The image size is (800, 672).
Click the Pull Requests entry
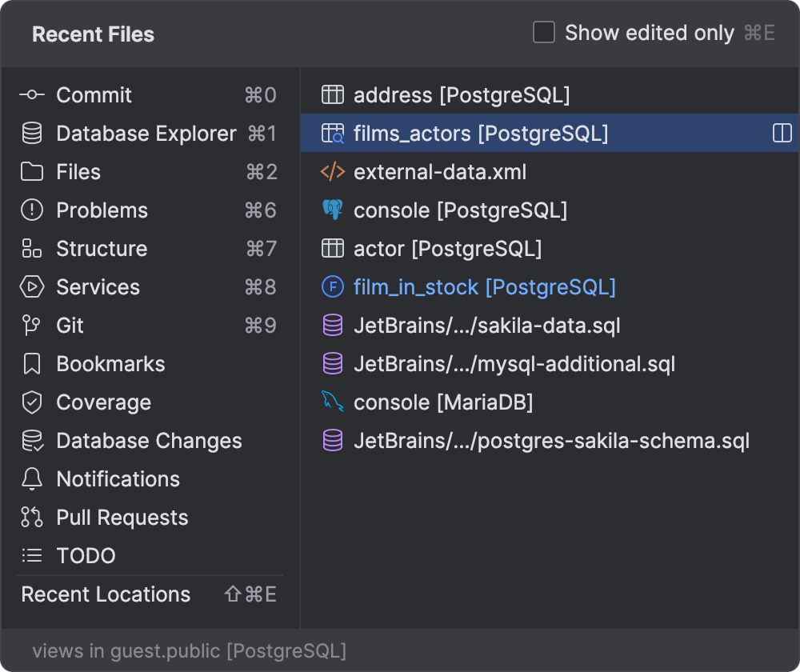point(122,518)
